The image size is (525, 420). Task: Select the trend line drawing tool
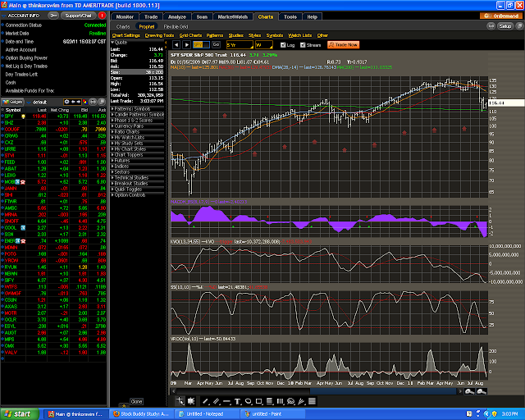tap(206, 401)
